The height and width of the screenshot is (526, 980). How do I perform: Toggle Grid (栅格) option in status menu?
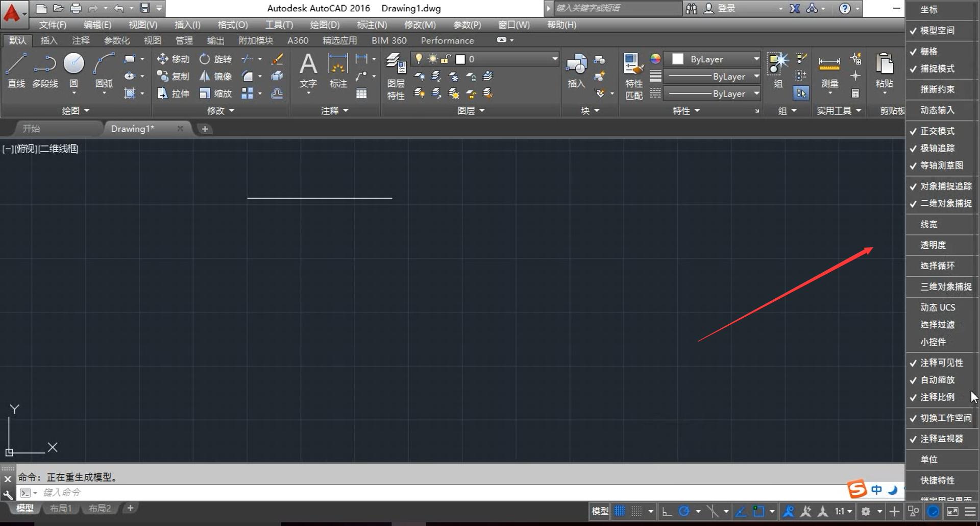[929, 52]
